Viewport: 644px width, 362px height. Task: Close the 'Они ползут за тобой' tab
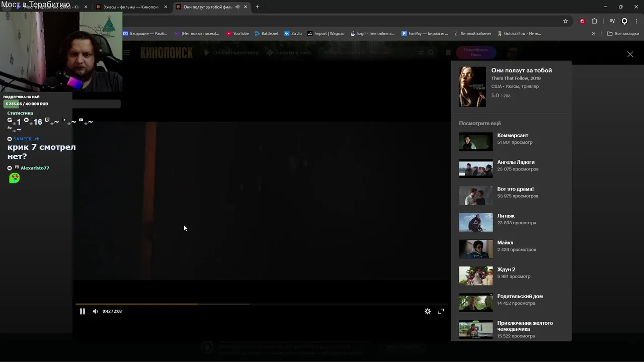click(246, 7)
